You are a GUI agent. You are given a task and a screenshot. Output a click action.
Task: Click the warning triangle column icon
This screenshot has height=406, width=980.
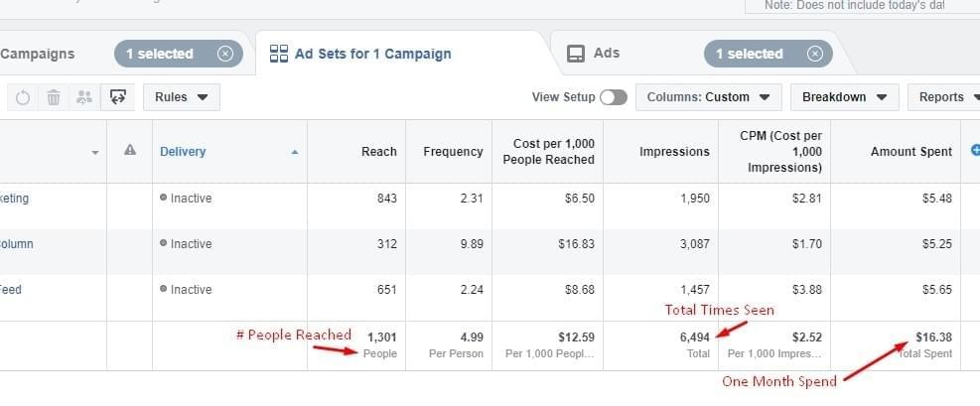[129, 151]
